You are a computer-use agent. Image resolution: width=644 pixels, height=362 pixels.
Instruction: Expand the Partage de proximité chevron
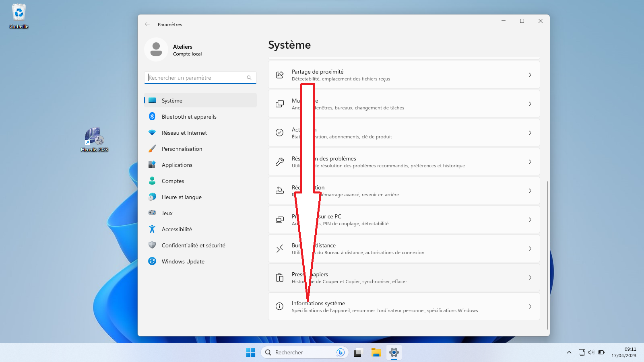[530, 75]
